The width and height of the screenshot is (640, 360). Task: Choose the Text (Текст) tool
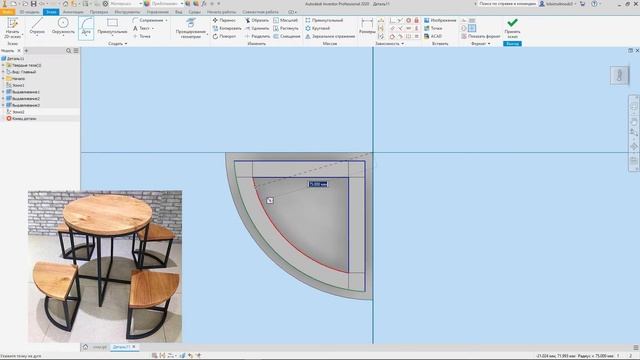click(143, 28)
